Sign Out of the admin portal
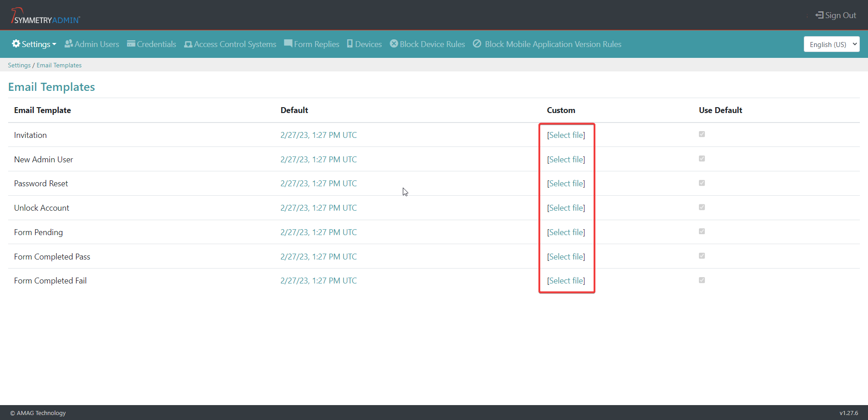Viewport: 868px width, 420px height. [x=835, y=15]
